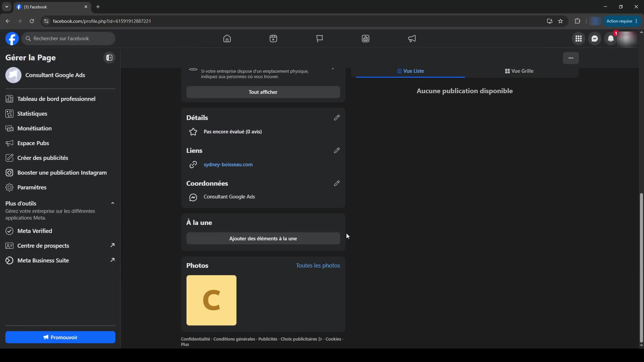Edit the Liens section pencil

(337, 150)
